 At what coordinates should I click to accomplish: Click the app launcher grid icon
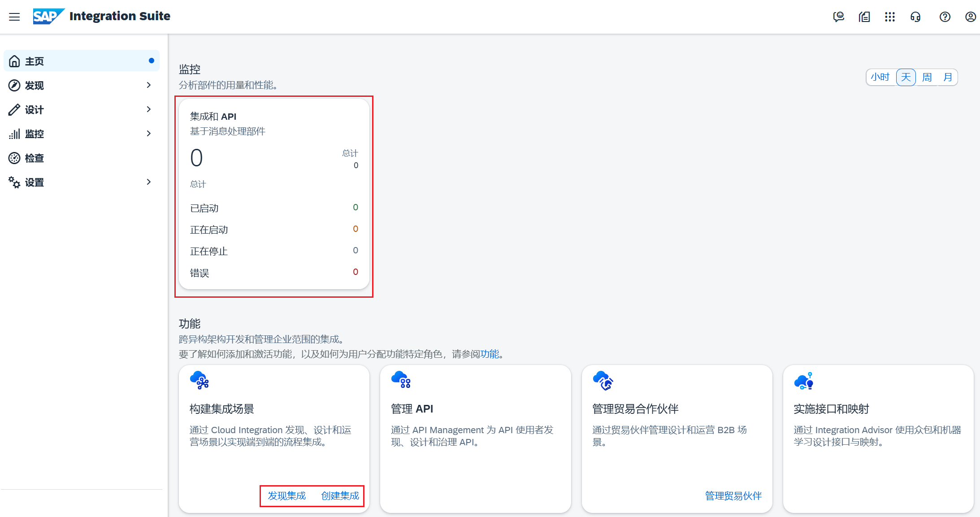(x=890, y=17)
